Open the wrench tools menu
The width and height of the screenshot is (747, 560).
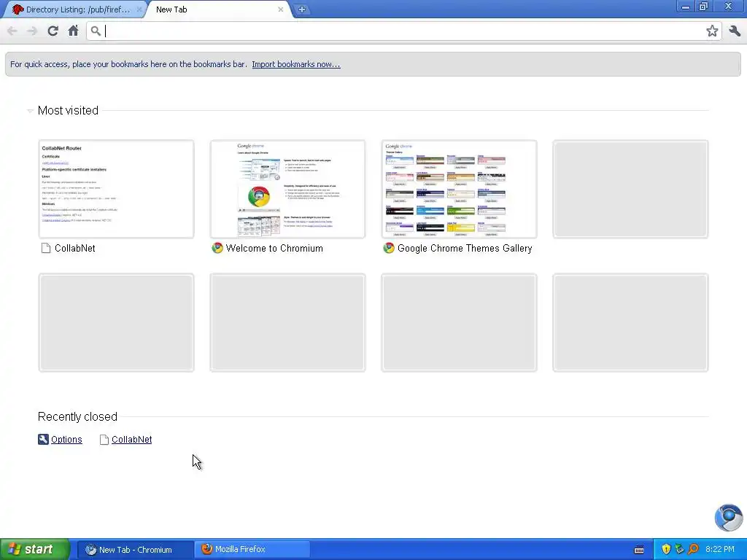pyautogui.click(x=734, y=31)
